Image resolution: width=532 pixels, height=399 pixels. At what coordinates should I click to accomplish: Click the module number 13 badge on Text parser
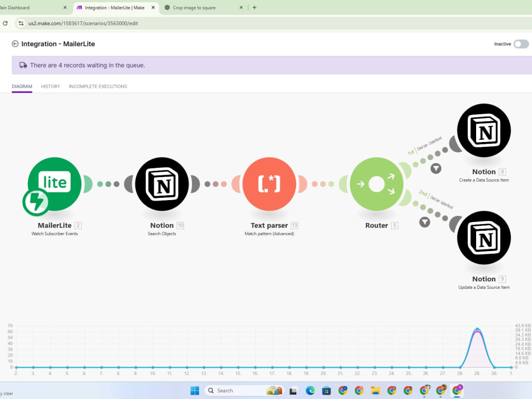295,225
